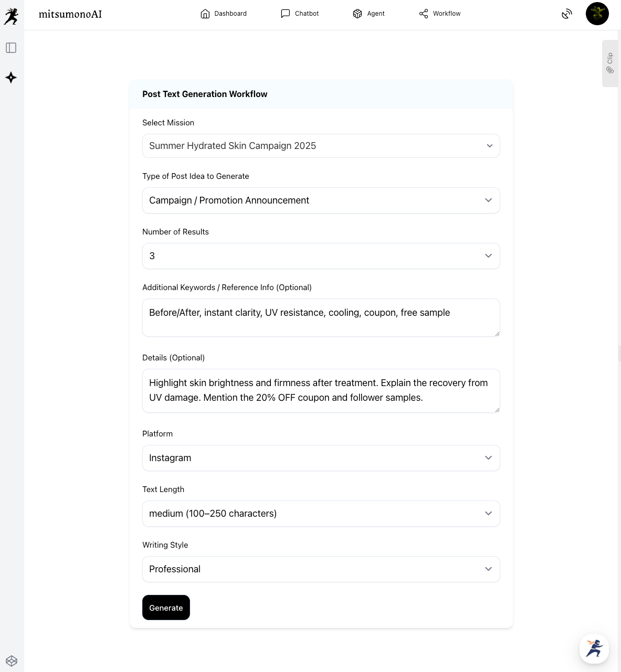Click the four-point sparkle icon in sidebar
621x672 pixels.
coord(11,78)
